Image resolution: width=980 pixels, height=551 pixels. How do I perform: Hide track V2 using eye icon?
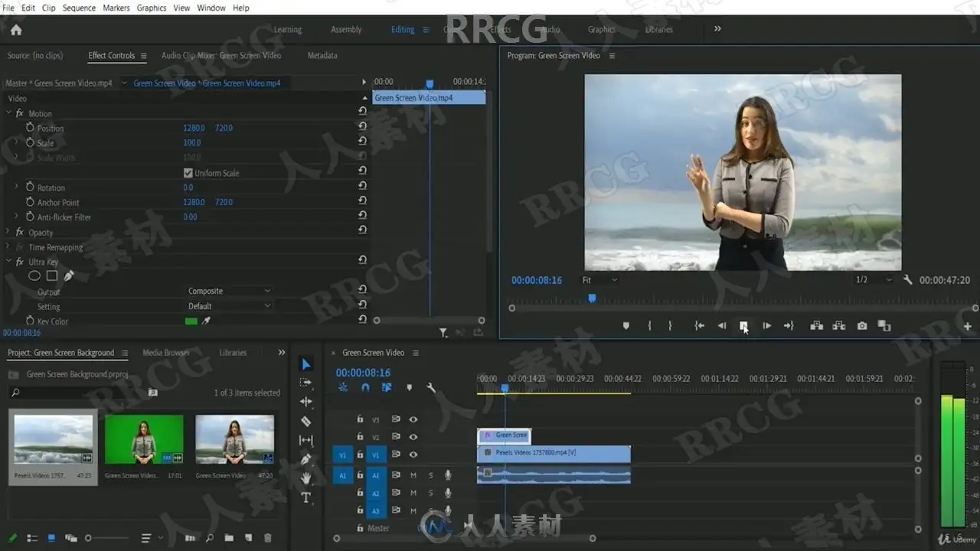pyautogui.click(x=413, y=437)
